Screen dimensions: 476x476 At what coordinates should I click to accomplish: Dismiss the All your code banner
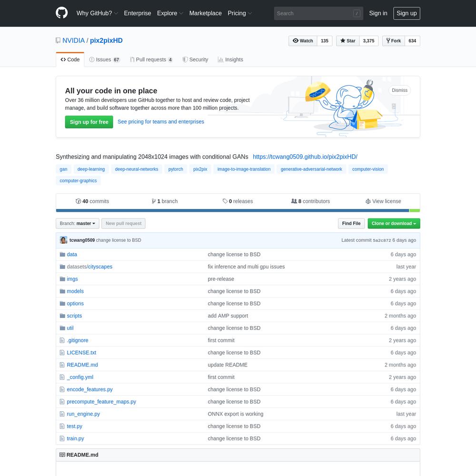coord(399,90)
